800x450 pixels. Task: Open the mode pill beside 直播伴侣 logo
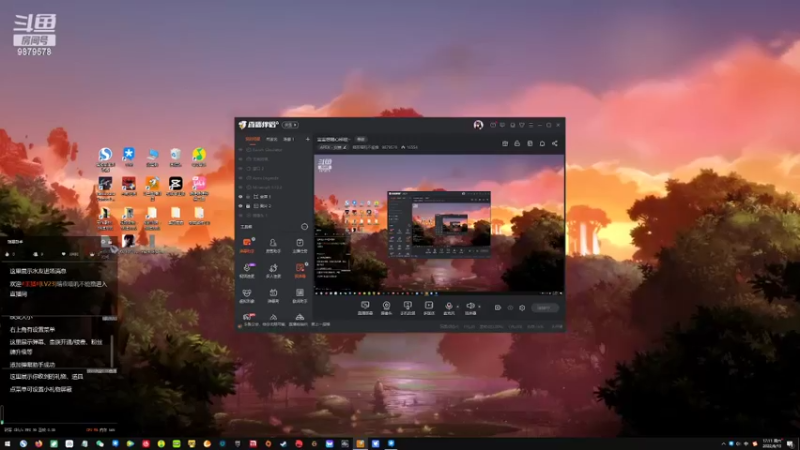[x=290, y=125]
